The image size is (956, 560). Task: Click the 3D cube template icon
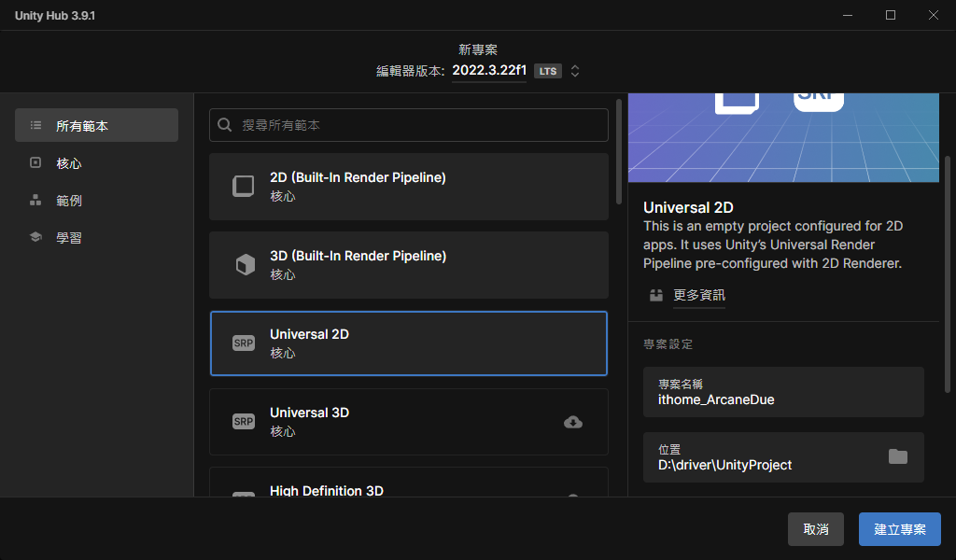point(246,264)
